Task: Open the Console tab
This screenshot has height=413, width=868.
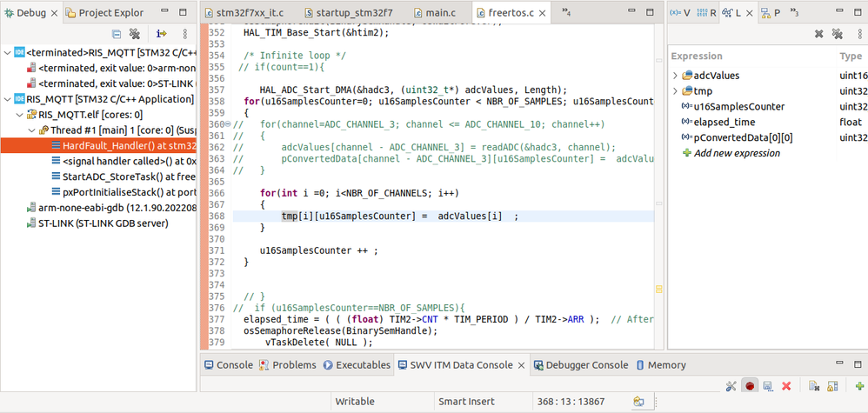Action: (228, 365)
